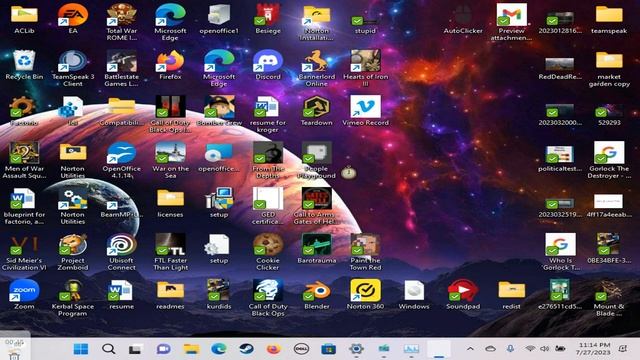Open the market garden copy folder
This screenshot has height=360, width=640.
point(609,61)
